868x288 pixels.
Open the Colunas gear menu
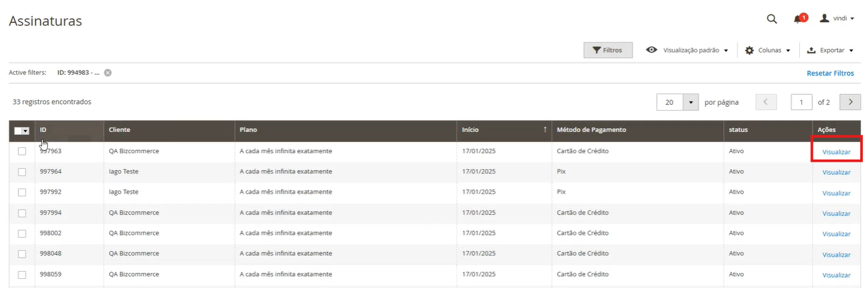pos(768,50)
